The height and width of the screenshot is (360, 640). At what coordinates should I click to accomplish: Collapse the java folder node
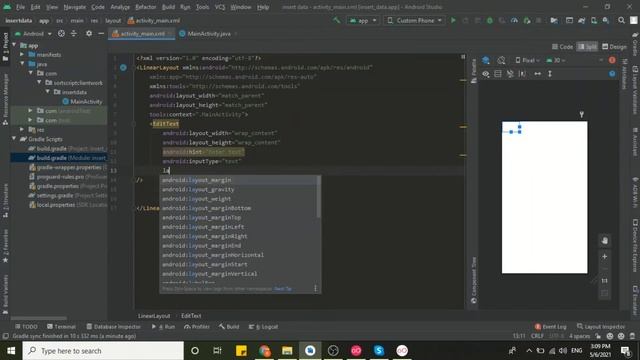22,64
